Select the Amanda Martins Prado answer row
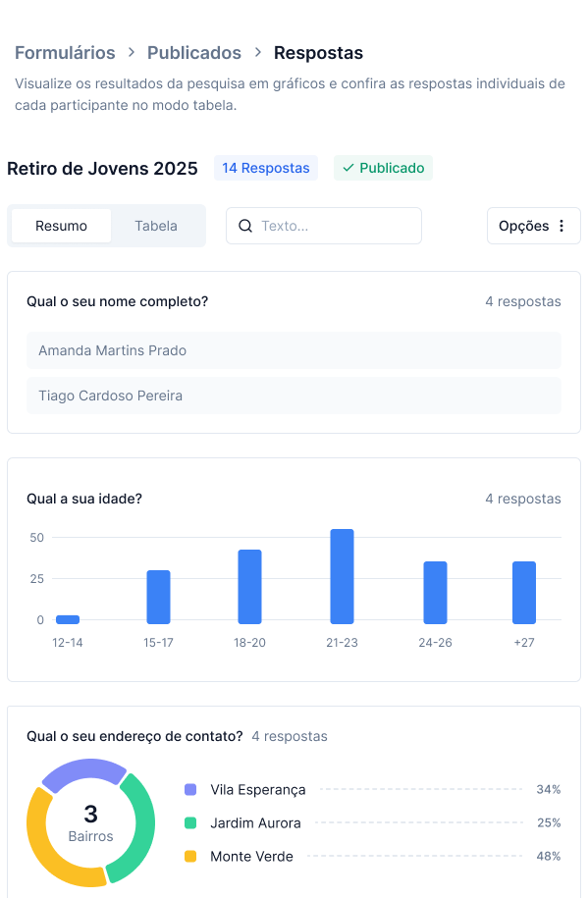Screen dimensions: 588x898 [x=294, y=350]
